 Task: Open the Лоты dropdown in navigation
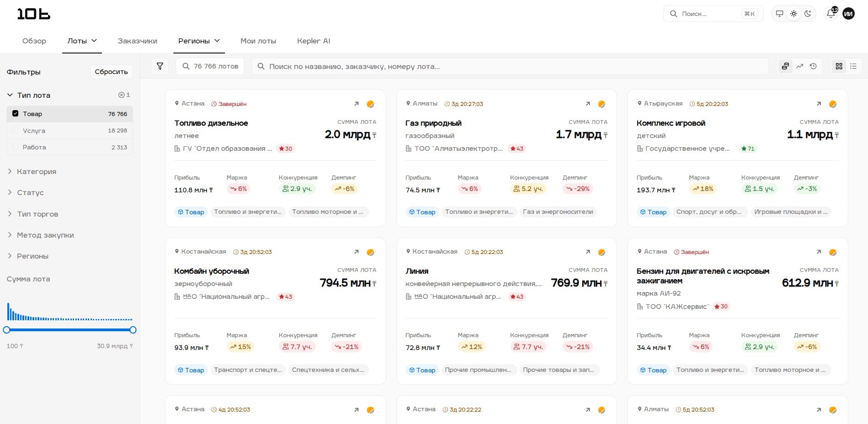click(x=82, y=41)
